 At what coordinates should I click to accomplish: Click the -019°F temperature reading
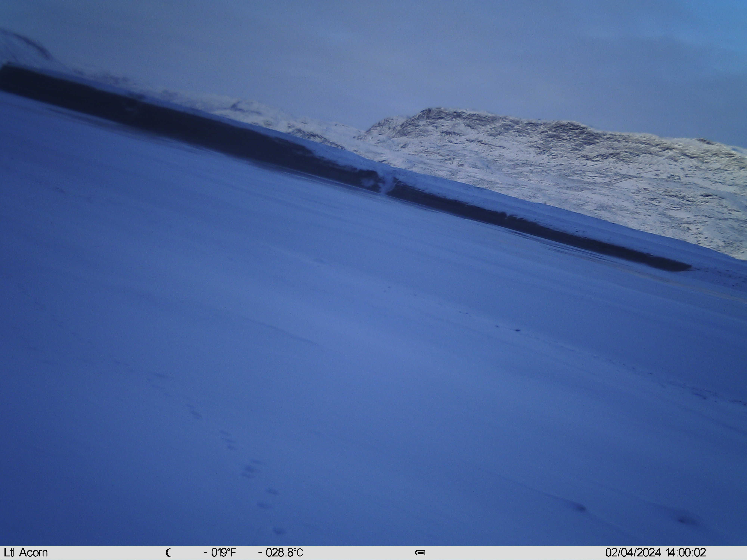pos(220,553)
